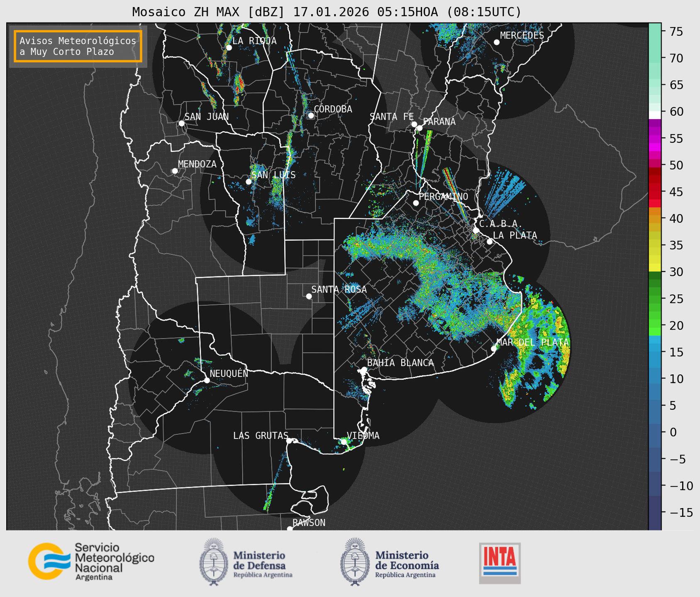The image size is (700, 597).
Task: Click the 75 value on the colorbar scale
Action: pos(676,32)
